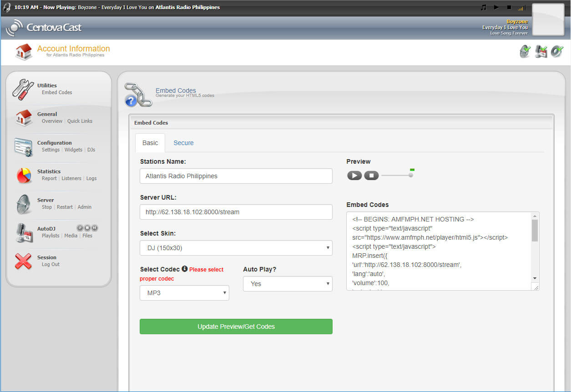Open the Select Codec dropdown showing MP3
Screen dimensions: 571x392
point(184,293)
